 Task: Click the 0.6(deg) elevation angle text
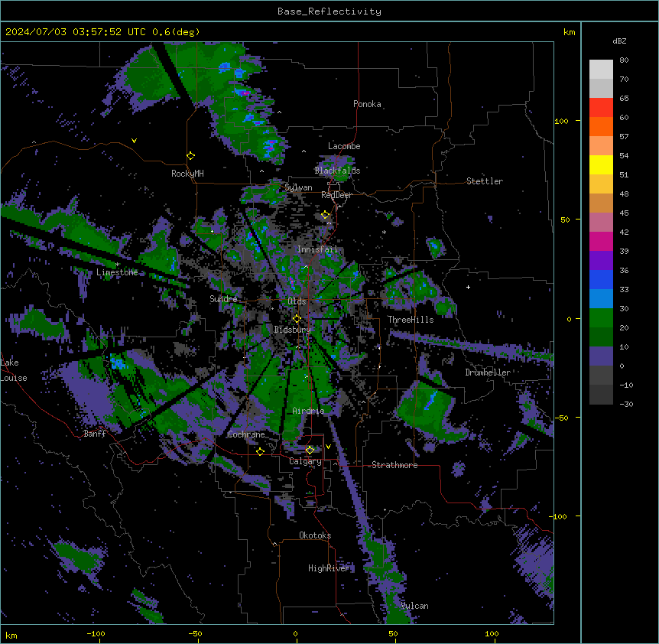[x=176, y=32]
